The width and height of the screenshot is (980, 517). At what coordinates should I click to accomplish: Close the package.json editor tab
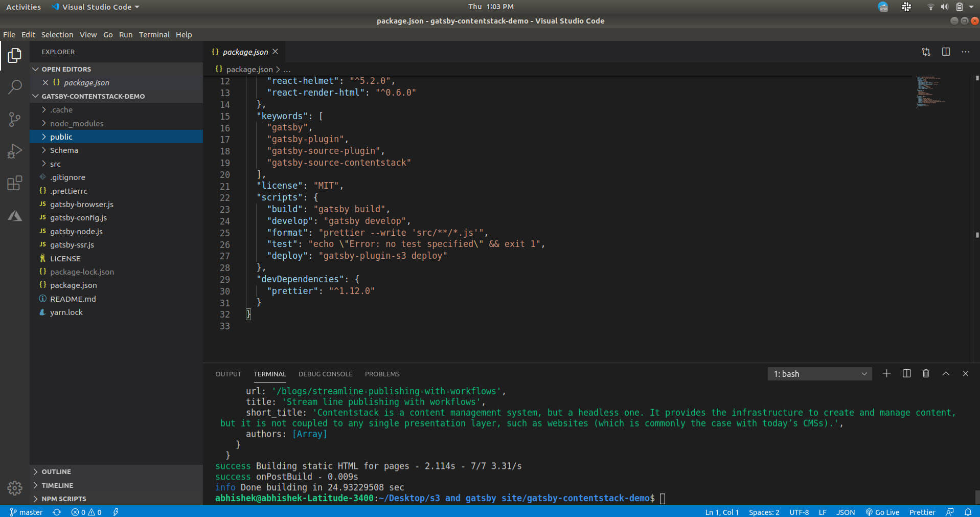tap(276, 52)
